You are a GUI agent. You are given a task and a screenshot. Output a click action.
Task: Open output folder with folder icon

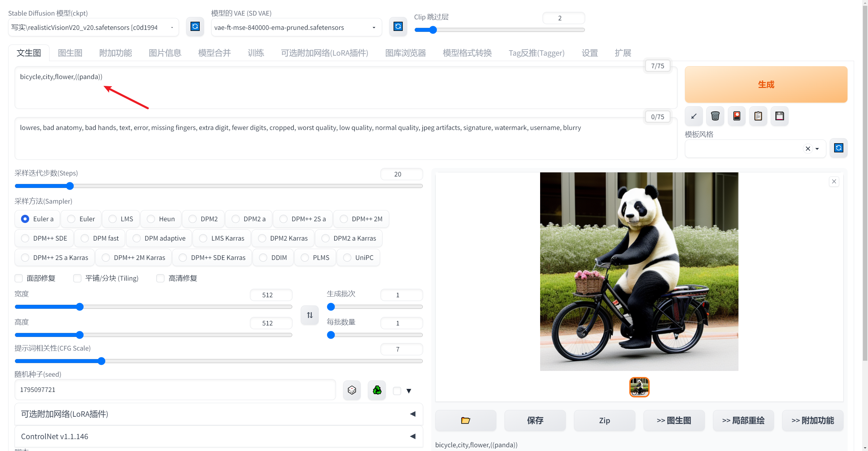pyautogui.click(x=466, y=420)
